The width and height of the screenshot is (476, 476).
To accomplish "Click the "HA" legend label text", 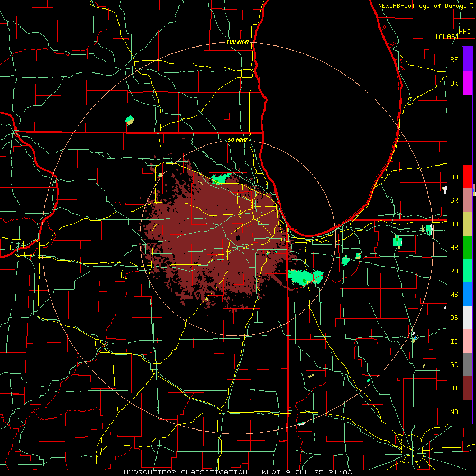I will [x=454, y=177].
